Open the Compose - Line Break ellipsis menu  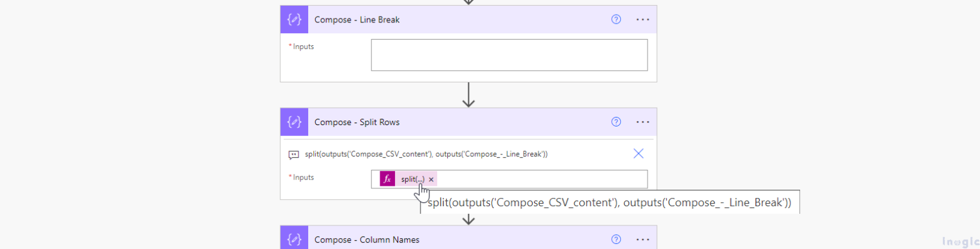pyautogui.click(x=642, y=19)
